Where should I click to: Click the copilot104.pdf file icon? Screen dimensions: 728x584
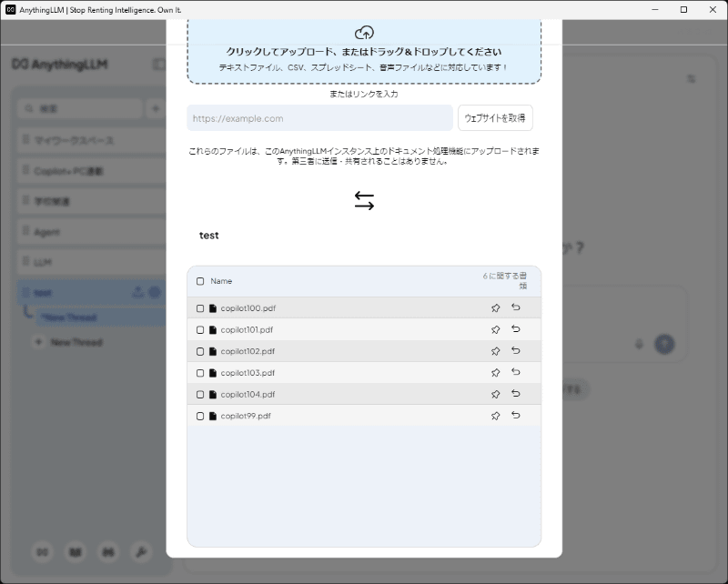click(213, 394)
